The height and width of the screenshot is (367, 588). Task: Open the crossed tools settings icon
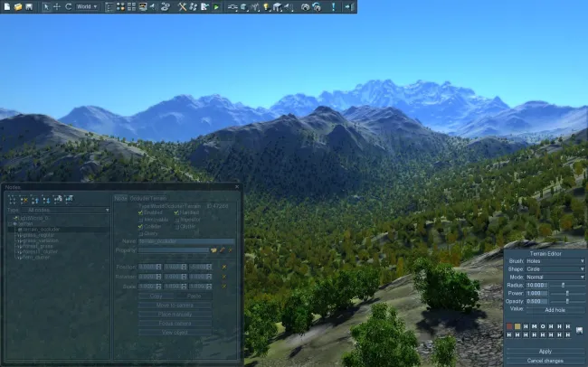point(182,6)
